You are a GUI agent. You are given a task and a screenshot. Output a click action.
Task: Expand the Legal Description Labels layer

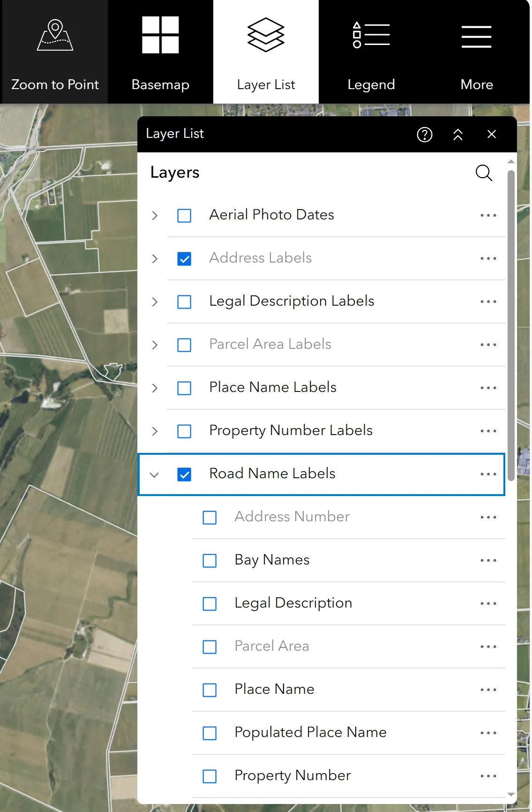click(155, 302)
